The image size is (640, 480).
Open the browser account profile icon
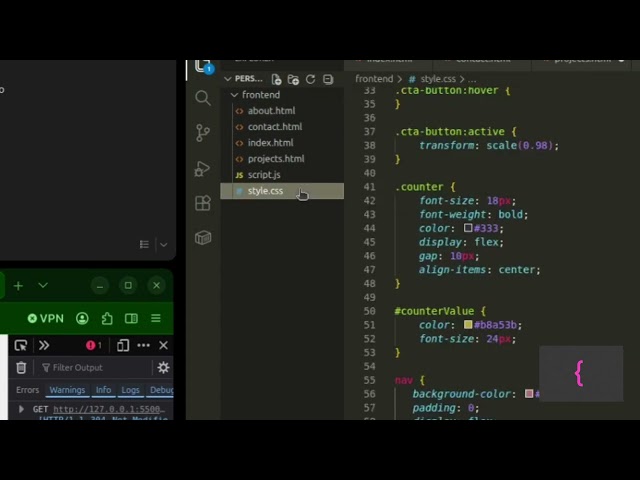(x=82, y=318)
